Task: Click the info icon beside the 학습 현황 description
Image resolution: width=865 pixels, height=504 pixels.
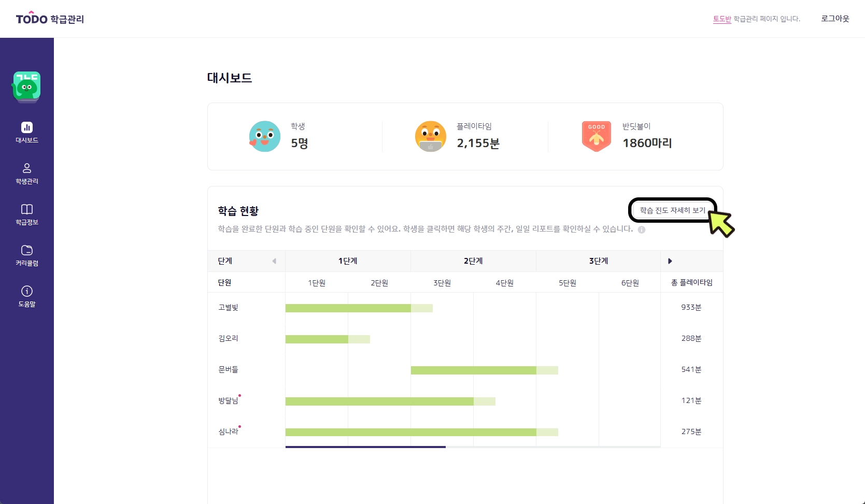Action: pyautogui.click(x=642, y=229)
